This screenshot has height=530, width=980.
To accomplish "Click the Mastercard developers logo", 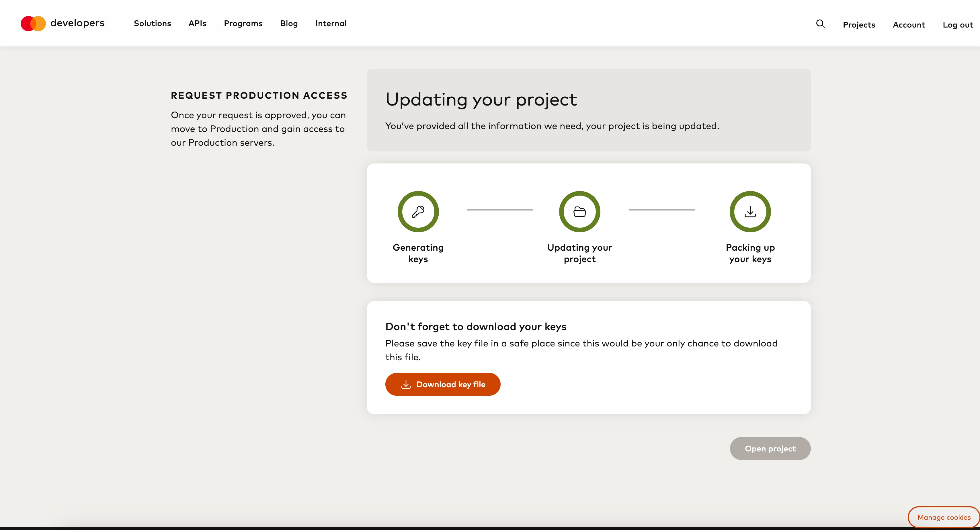I will coord(63,23).
